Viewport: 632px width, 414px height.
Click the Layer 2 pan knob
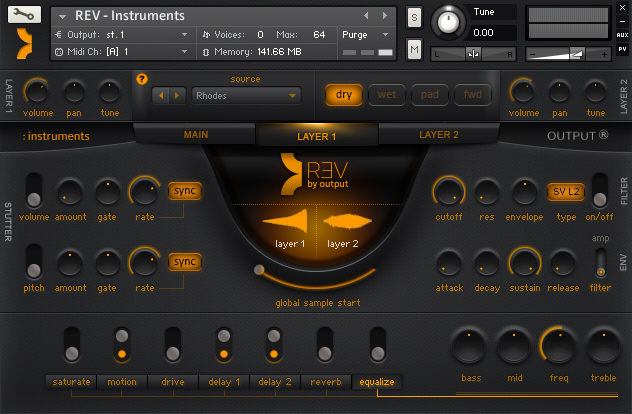click(x=559, y=92)
